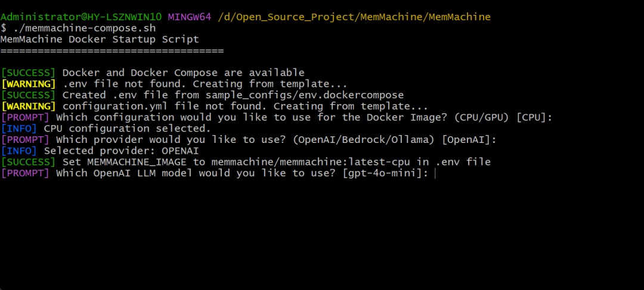This screenshot has height=290, width=644.
Task: Click the [PROMPT] tag for OpenAI LLM model
Action: coord(25,173)
